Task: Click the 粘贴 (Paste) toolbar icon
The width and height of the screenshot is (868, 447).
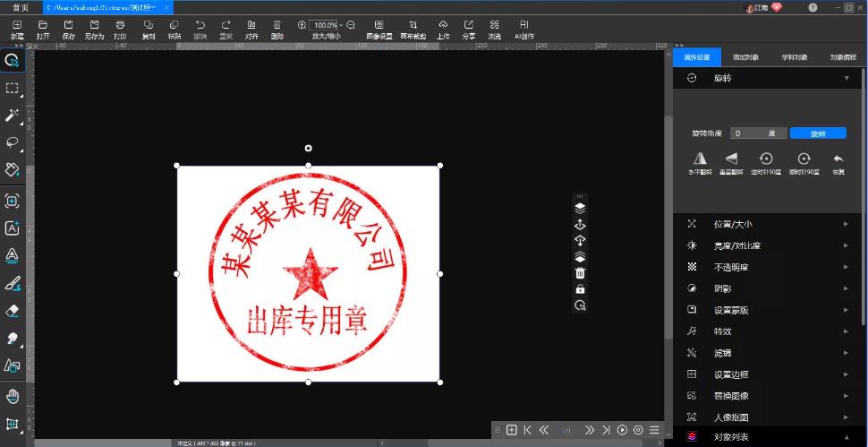Action: point(174,25)
